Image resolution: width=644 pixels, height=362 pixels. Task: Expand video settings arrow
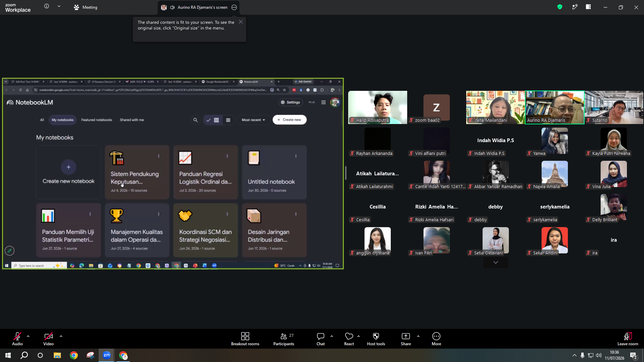(61, 336)
